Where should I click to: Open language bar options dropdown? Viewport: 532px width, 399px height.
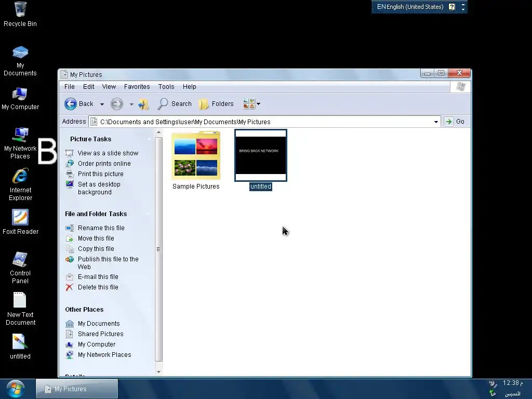coord(463,9)
